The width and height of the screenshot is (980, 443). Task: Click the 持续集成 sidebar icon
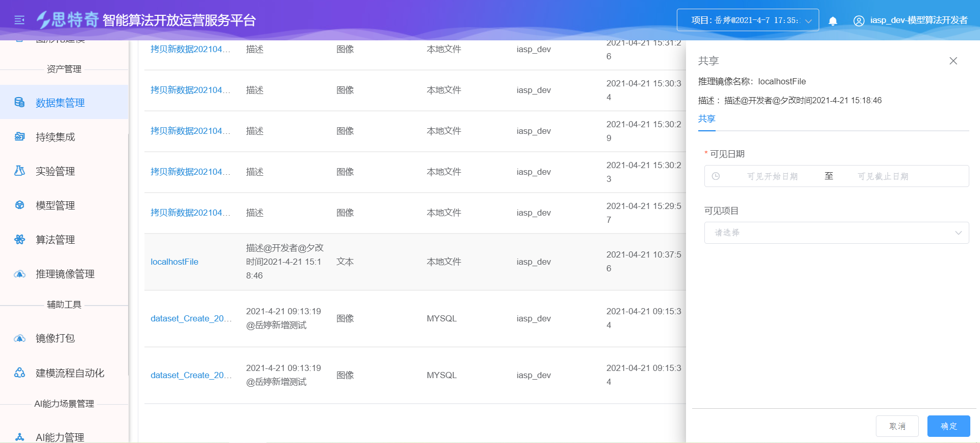tap(19, 136)
